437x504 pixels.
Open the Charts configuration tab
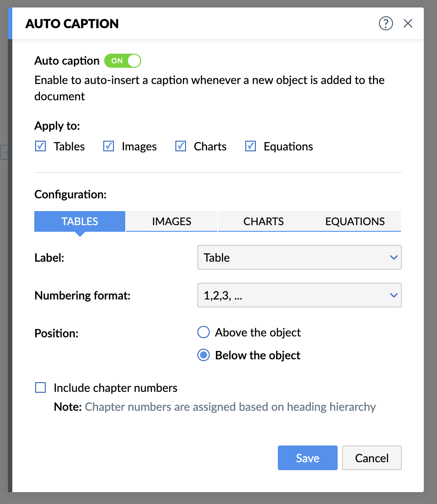[263, 221]
